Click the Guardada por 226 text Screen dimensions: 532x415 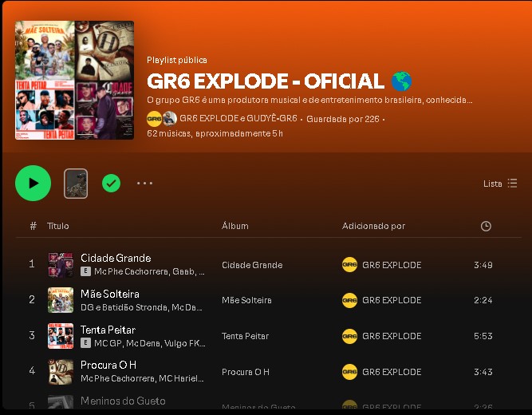343,119
